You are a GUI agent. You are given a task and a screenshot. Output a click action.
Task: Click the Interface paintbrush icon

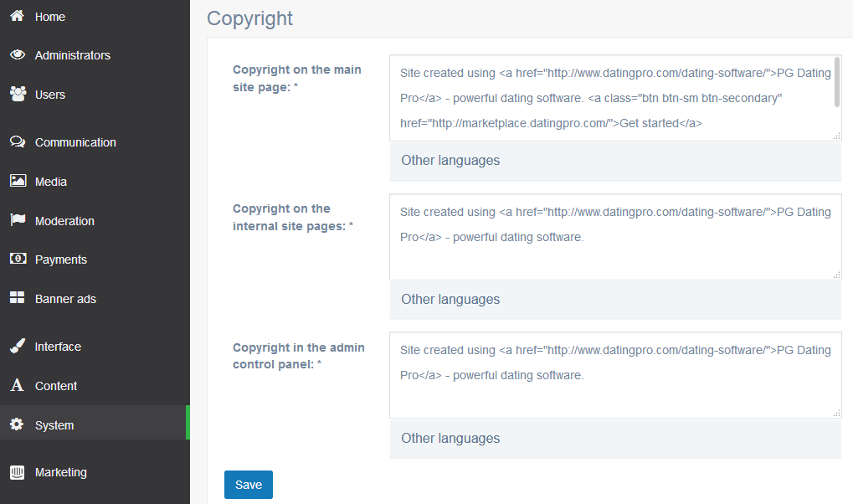pos(17,346)
